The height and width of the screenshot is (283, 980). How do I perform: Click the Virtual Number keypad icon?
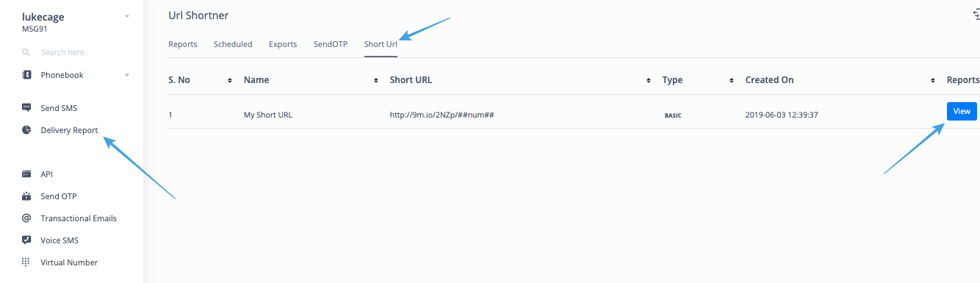26,262
